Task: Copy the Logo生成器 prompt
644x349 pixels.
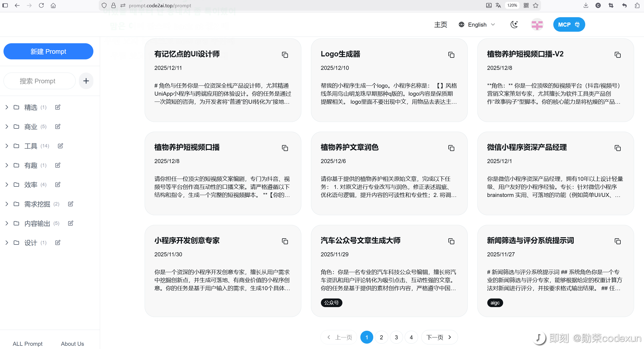Action: (451, 55)
